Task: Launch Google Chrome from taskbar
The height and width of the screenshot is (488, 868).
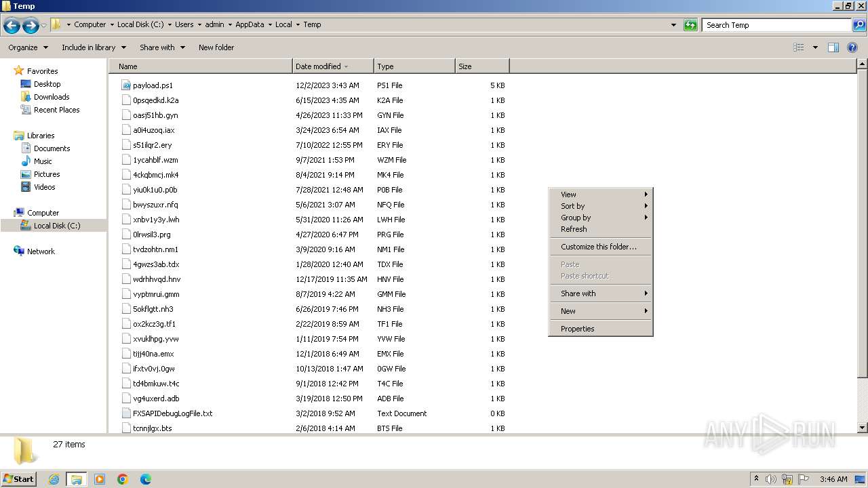Action: [x=123, y=479]
